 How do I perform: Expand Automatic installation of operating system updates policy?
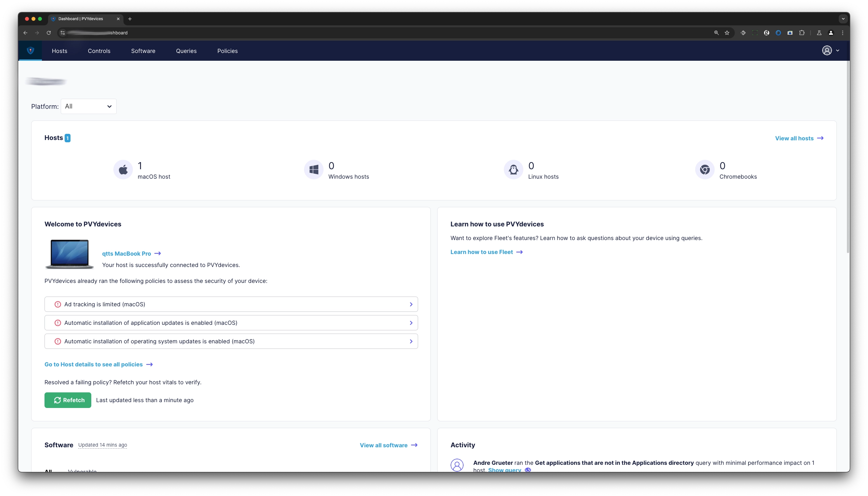point(231,341)
